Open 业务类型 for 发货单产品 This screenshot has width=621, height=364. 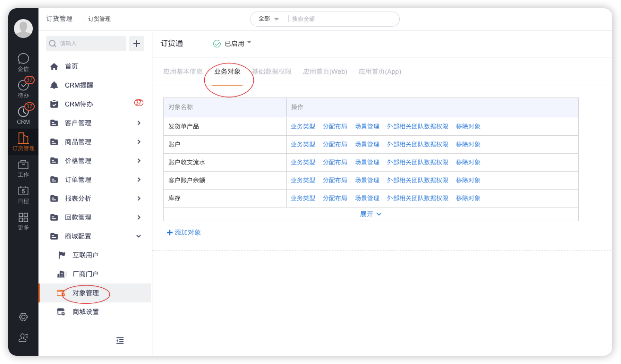click(x=303, y=127)
